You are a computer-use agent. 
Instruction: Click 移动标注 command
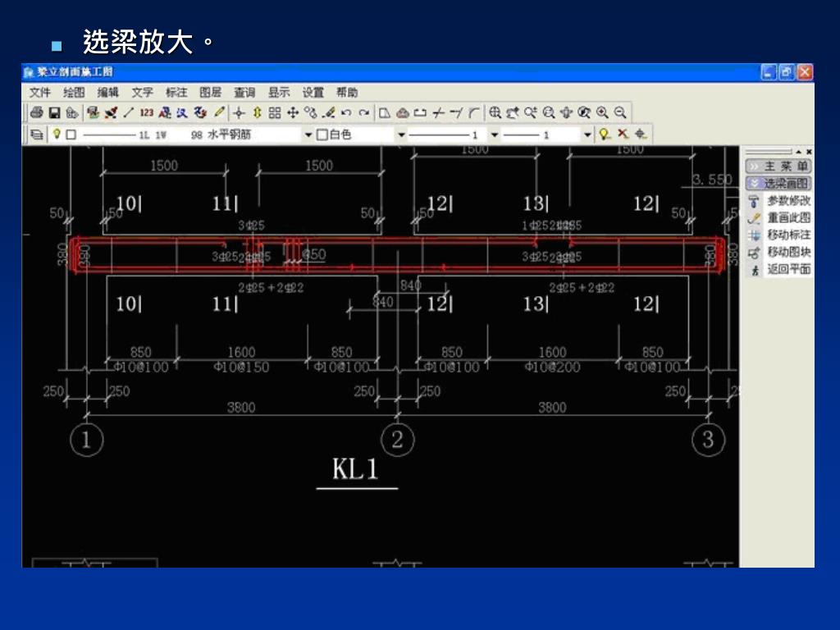(788, 235)
